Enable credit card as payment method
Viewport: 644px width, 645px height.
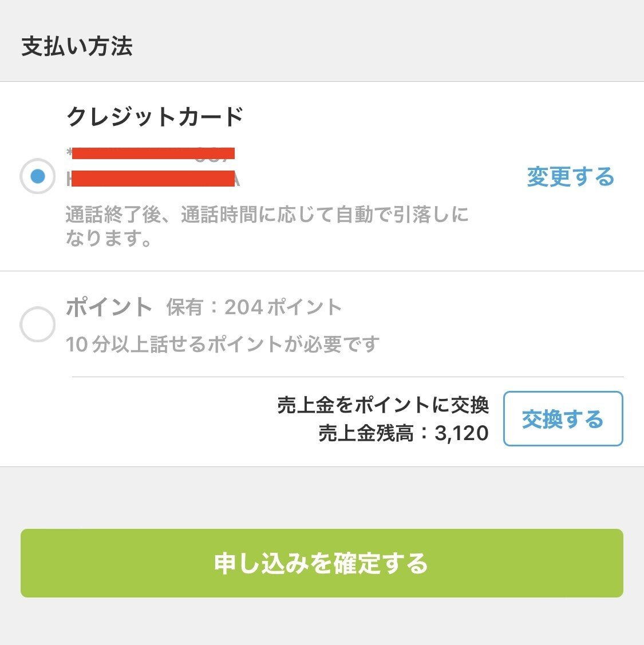tap(38, 175)
